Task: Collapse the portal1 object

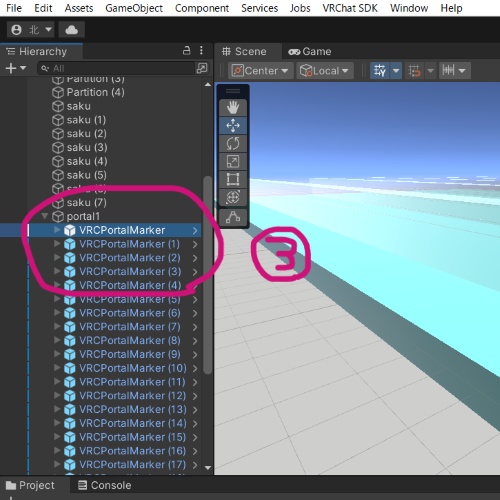Action: point(45,216)
